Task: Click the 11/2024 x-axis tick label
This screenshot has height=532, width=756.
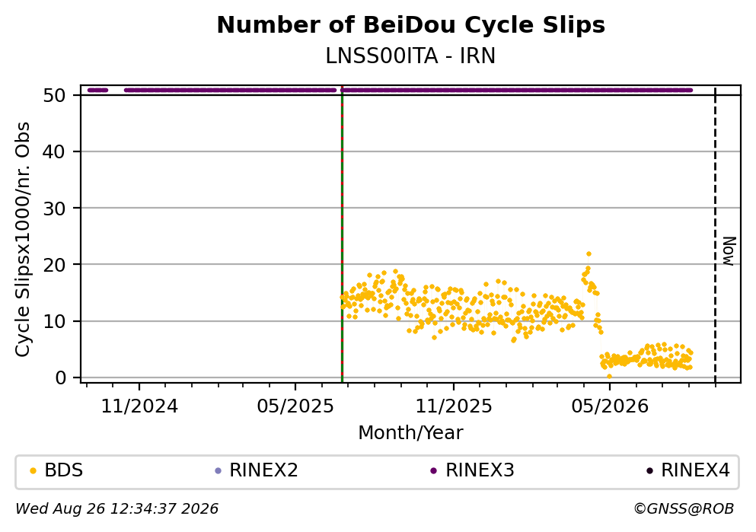Action: tap(139, 406)
